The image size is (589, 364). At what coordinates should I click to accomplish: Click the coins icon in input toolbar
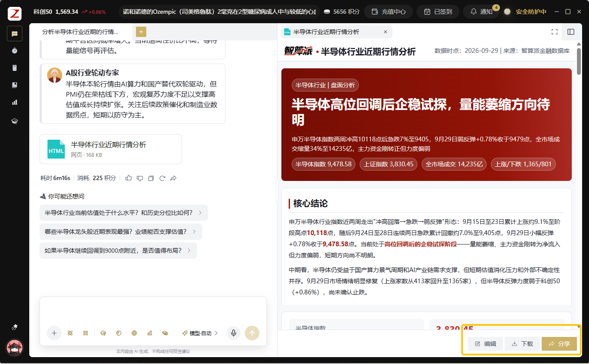tap(165, 333)
